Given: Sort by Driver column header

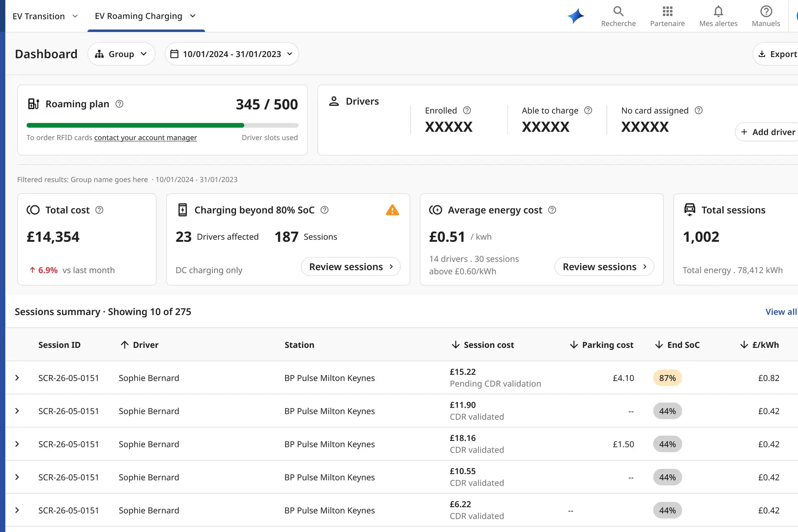Looking at the screenshot, I should pyautogui.click(x=139, y=345).
